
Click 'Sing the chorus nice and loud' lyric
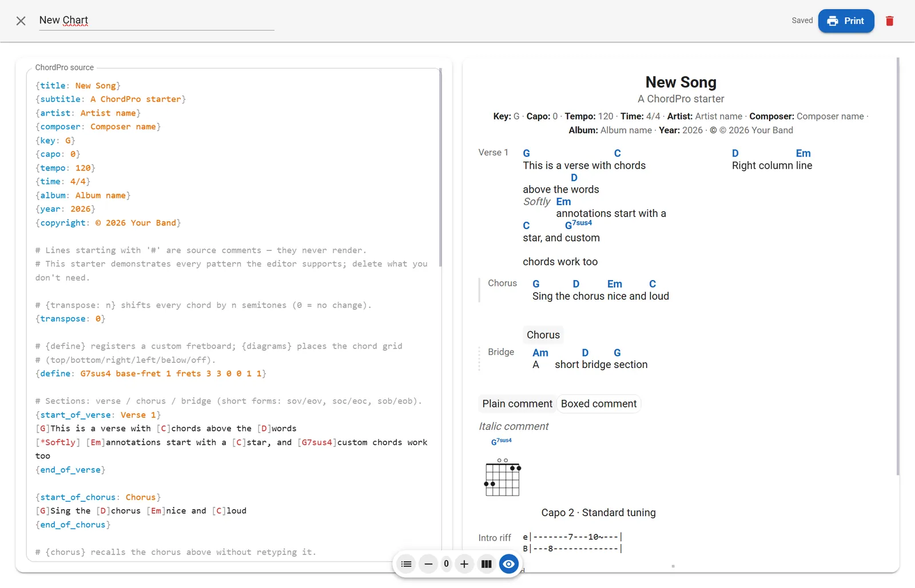[x=600, y=296]
